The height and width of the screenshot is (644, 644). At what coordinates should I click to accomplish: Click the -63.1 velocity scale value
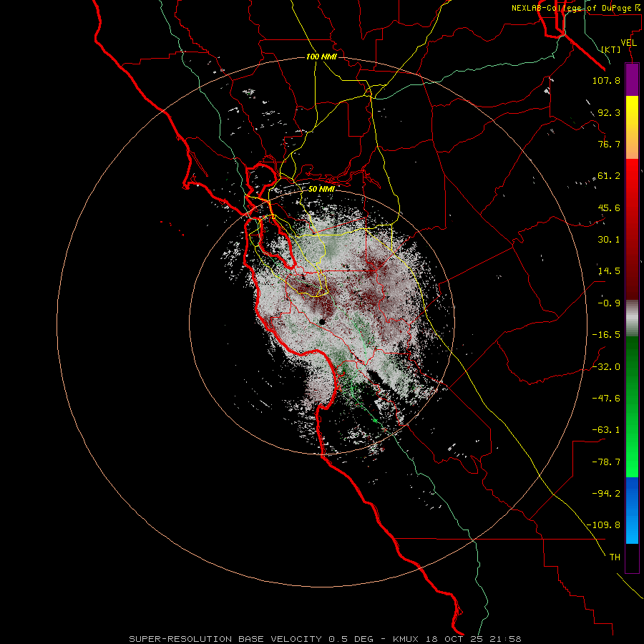pos(606,430)
